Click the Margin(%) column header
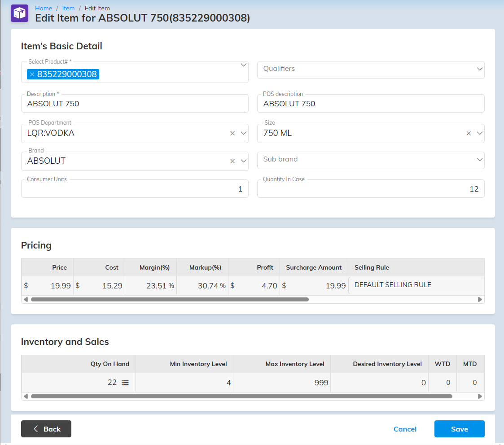 pyautogui.click(x=151, y=267)
